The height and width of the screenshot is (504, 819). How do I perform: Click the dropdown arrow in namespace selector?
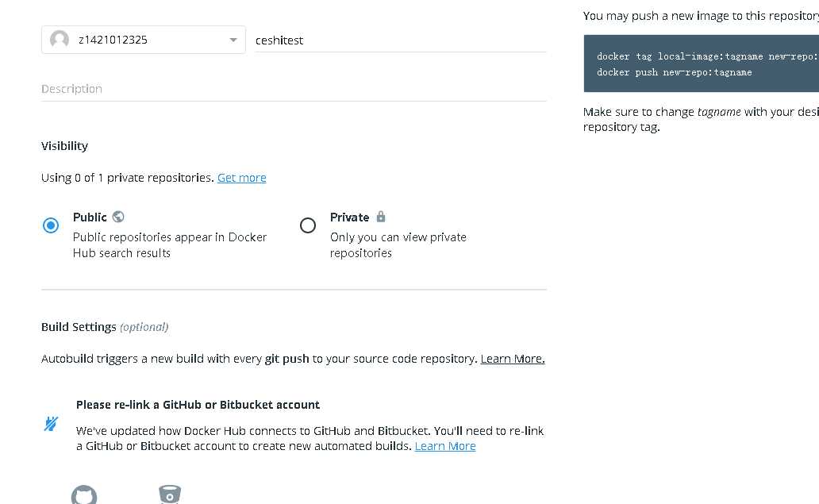pyautogui.click(x=233, y=40)
